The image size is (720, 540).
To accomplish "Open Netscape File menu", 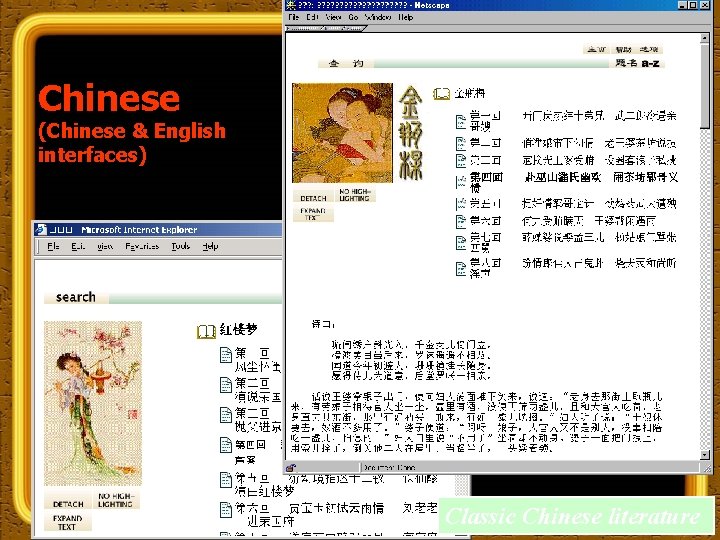I will [x=293, y=17].
